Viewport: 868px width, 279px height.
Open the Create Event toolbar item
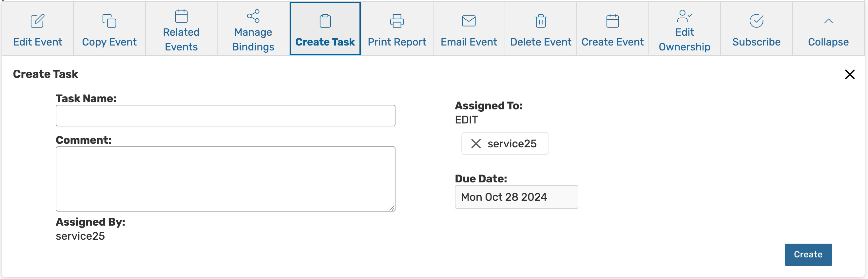(x=612, y=29)
